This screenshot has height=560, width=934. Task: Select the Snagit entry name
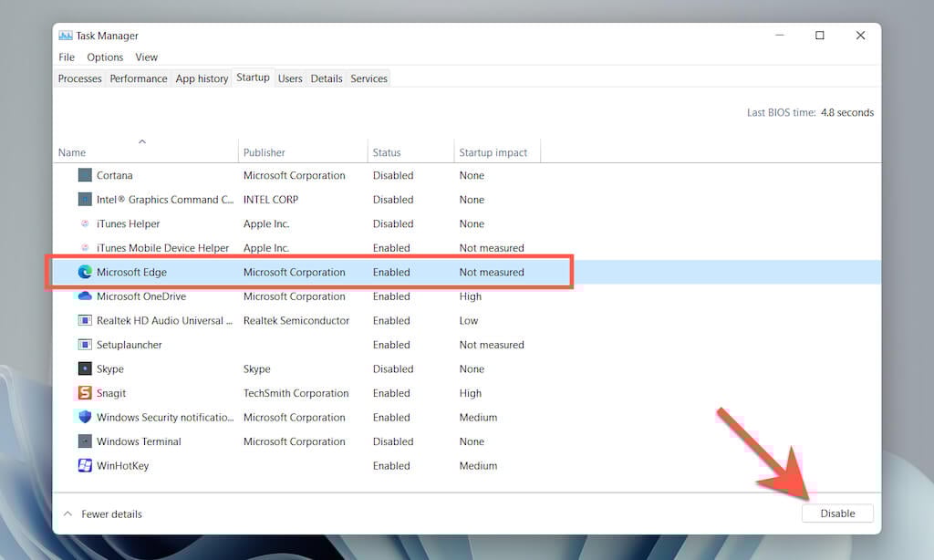[111, 393]
